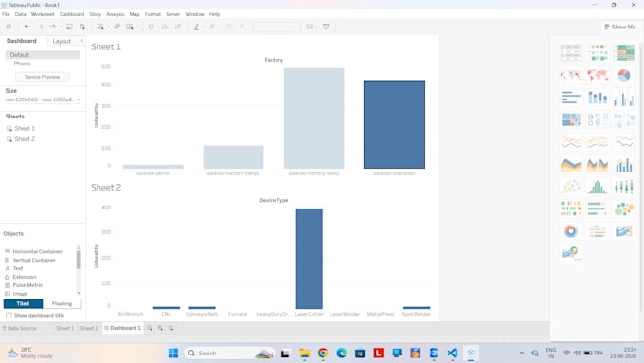The height and width of the screenshot is (363, 644).
Task: Show hidden system tray icons chevron
Action: coord(522,354)
